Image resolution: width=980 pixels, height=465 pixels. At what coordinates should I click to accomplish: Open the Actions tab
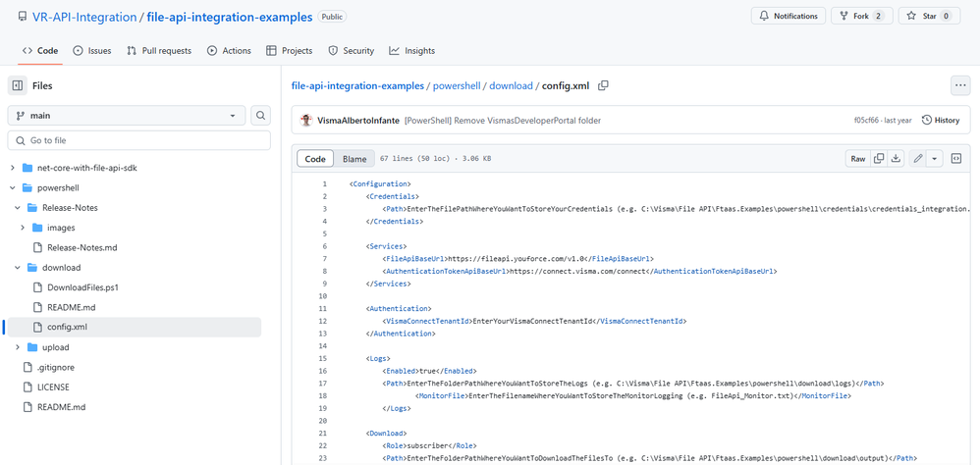pyautogui.click(x=229, y=51)
